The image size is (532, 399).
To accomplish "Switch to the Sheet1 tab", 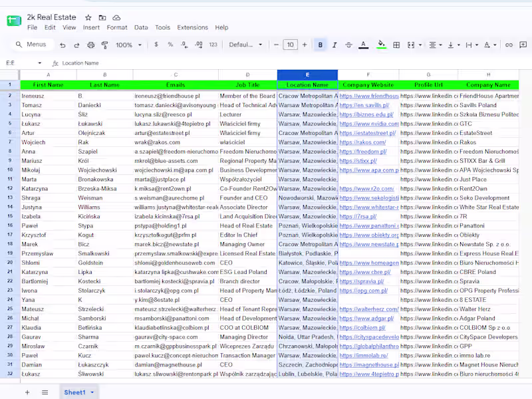I will [x=74, y=392].
